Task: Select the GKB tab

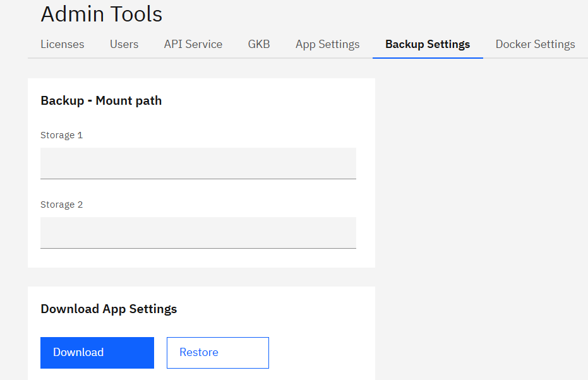Action: [x=258, y=44]
